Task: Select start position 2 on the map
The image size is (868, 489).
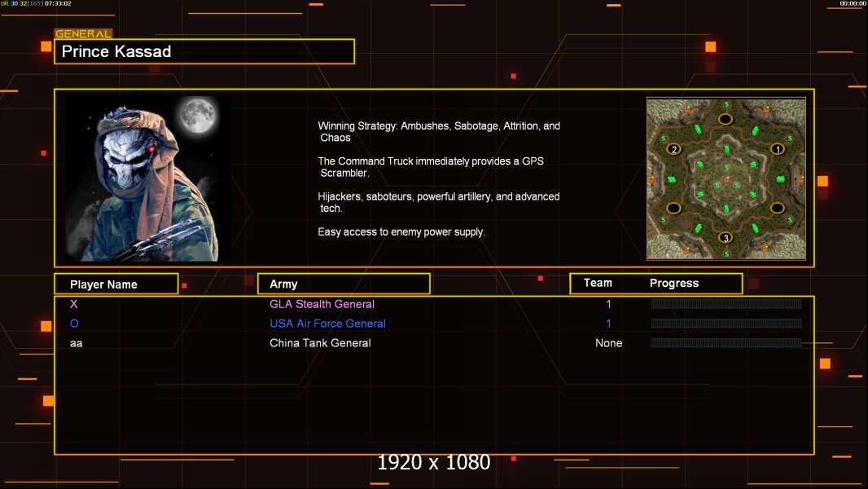Action: (673, 149)
